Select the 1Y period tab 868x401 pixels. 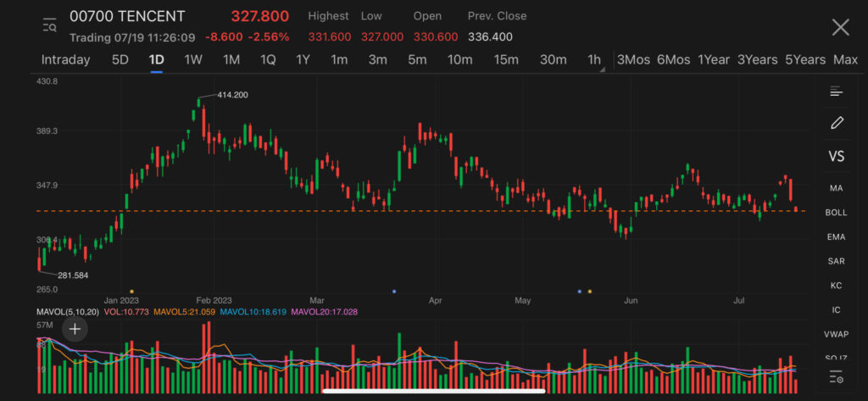[x=303, y=60]
